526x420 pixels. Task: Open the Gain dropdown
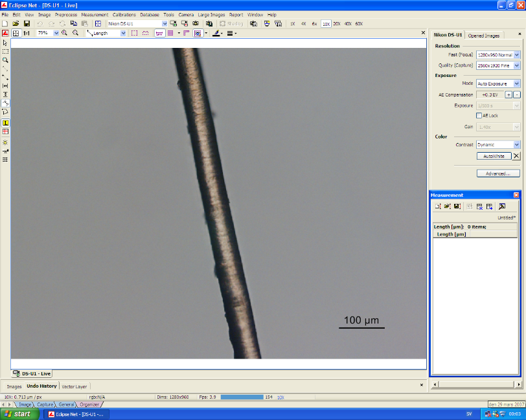pyautogui.click(x=517, y=127)
